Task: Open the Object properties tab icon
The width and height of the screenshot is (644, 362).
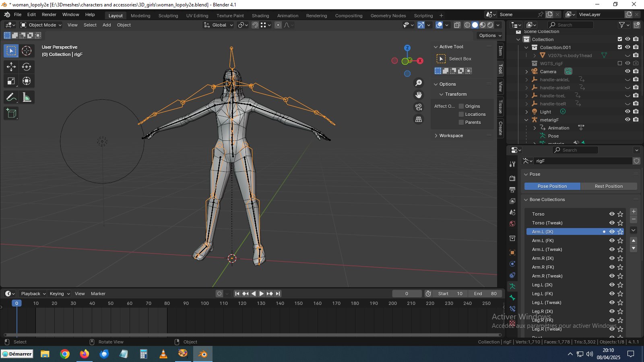Action: click(512, 253)
